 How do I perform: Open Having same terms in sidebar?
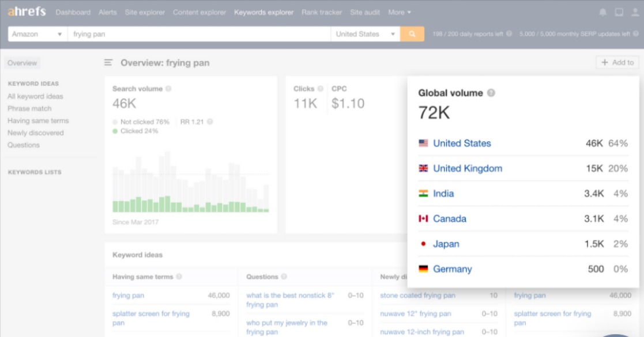pos(38,120)
